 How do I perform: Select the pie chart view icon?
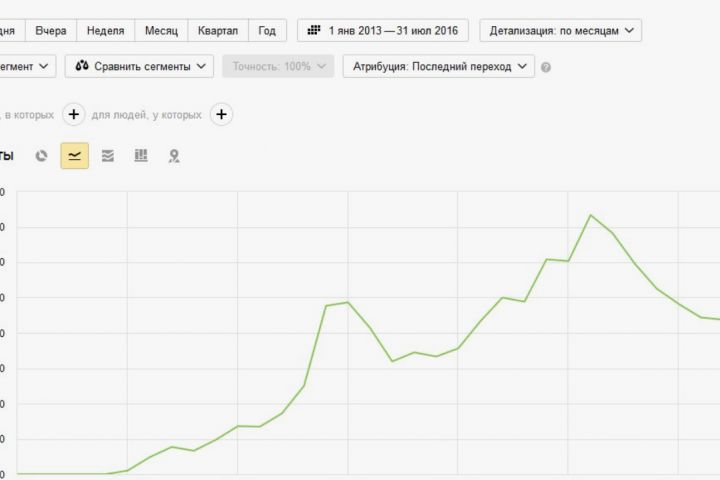tap(41, 156)
